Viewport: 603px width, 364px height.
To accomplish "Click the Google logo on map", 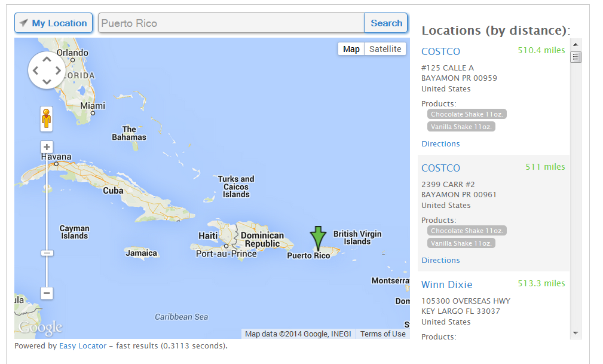I will click(41, 328).
